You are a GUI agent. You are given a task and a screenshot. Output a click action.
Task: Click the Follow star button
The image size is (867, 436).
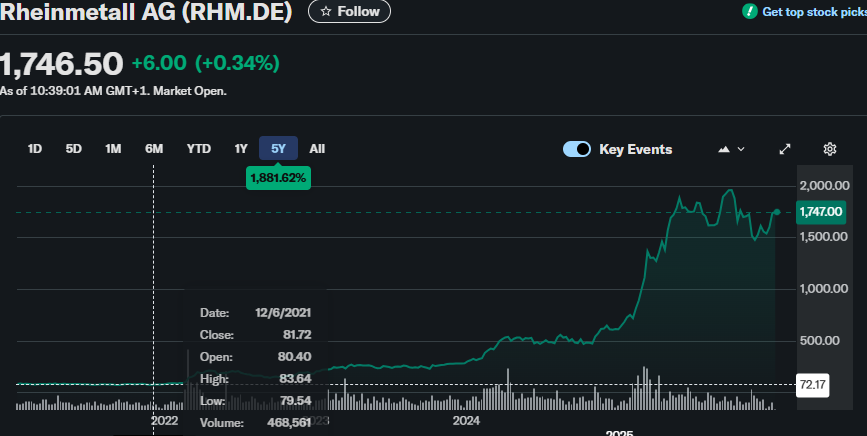[349, 11]
